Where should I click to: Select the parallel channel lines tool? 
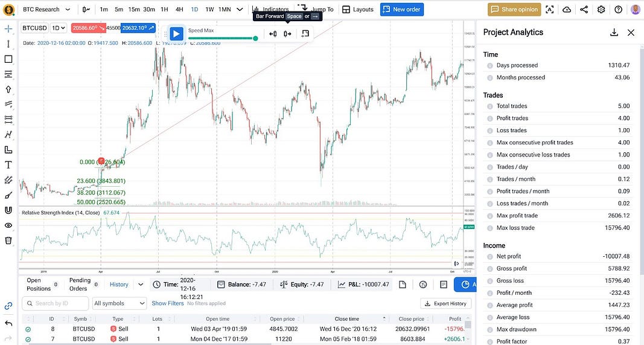[8, 105]
